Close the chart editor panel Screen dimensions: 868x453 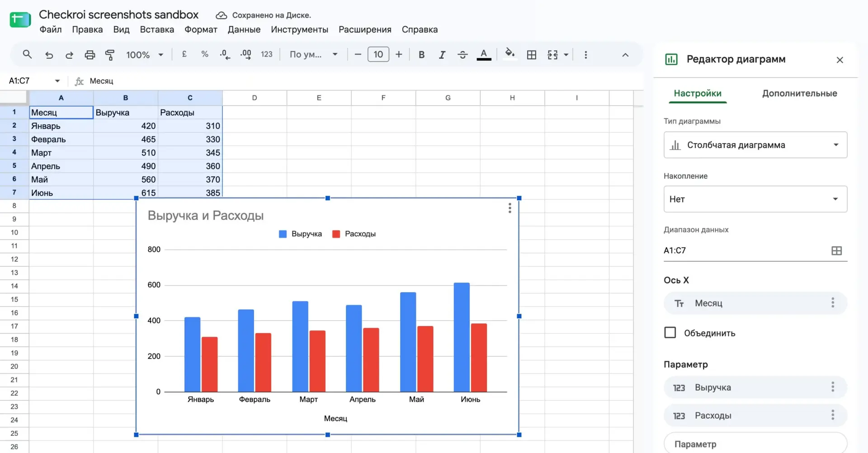pyautogui.click(x=840, y=60)
